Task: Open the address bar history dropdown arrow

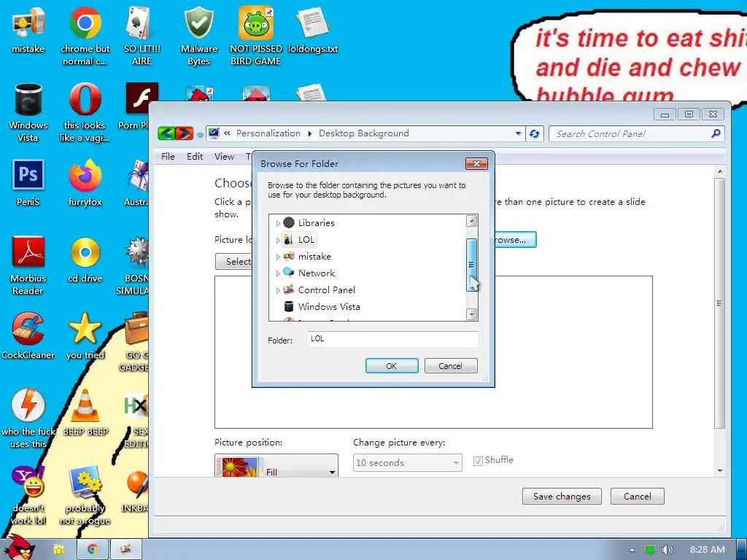Action: [518, 134]
